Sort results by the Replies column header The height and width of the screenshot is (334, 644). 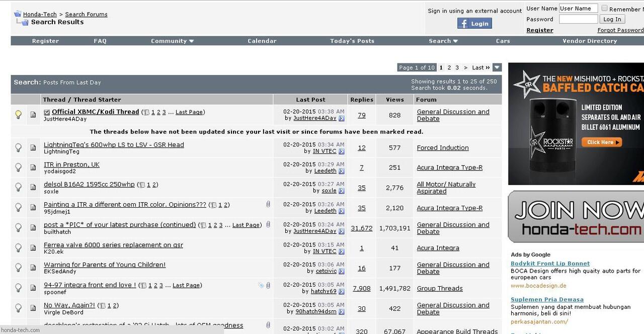coord(362,100)
